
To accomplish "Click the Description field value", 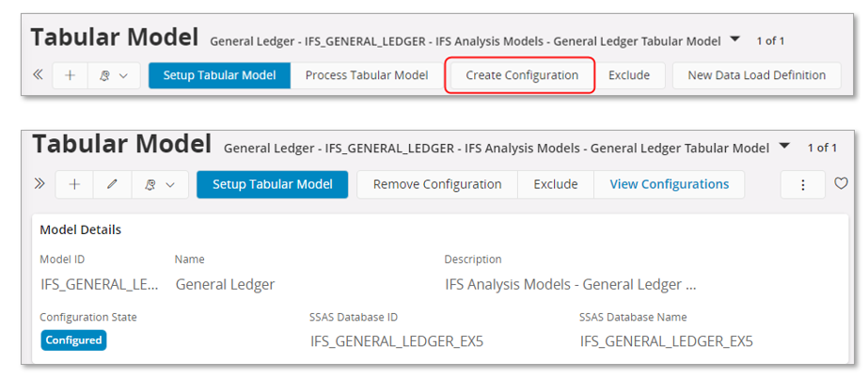I will (570, 284).
